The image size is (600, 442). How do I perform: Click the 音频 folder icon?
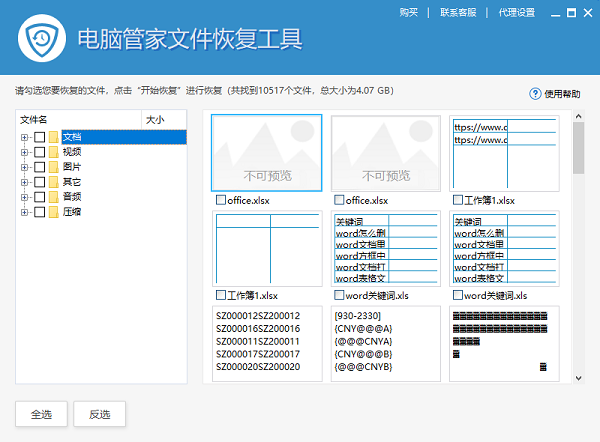[x=54, y=197]
